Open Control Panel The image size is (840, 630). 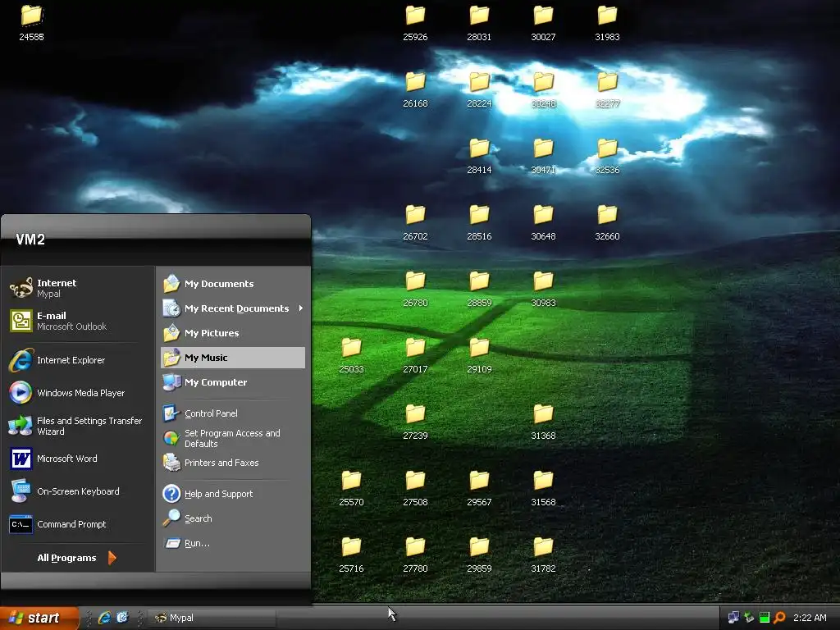point(232,413)
